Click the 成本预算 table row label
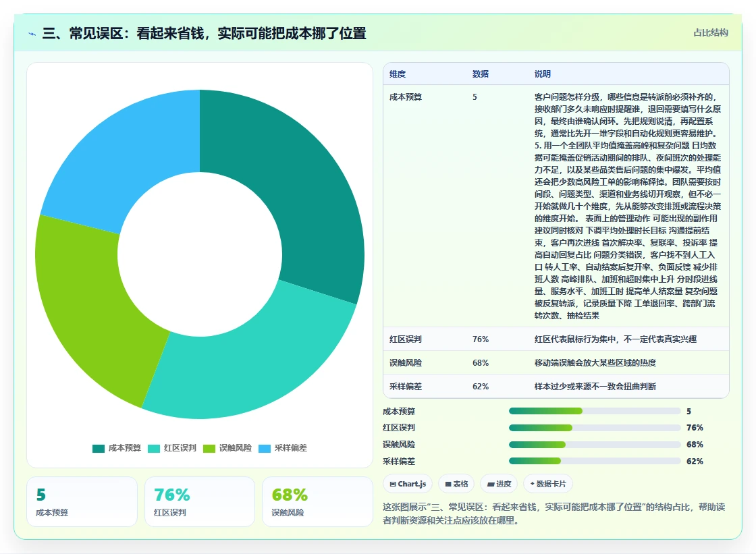 point(406,97)
